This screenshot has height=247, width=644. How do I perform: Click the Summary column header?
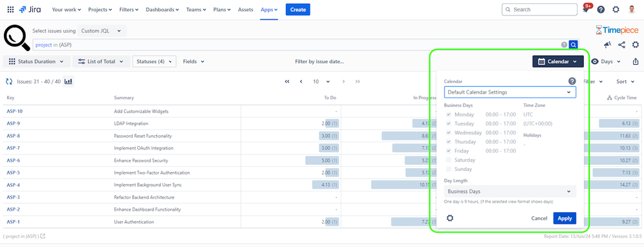tap(124, 98)
